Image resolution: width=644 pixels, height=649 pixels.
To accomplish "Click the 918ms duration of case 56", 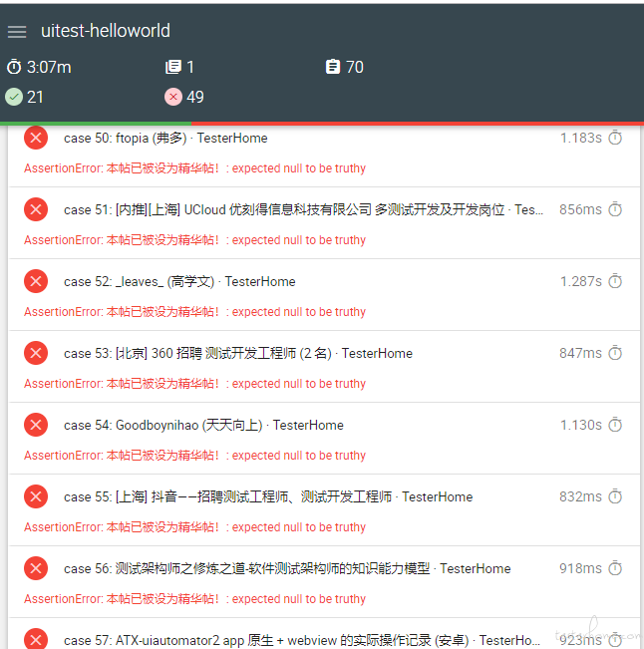I will (580, 568).
